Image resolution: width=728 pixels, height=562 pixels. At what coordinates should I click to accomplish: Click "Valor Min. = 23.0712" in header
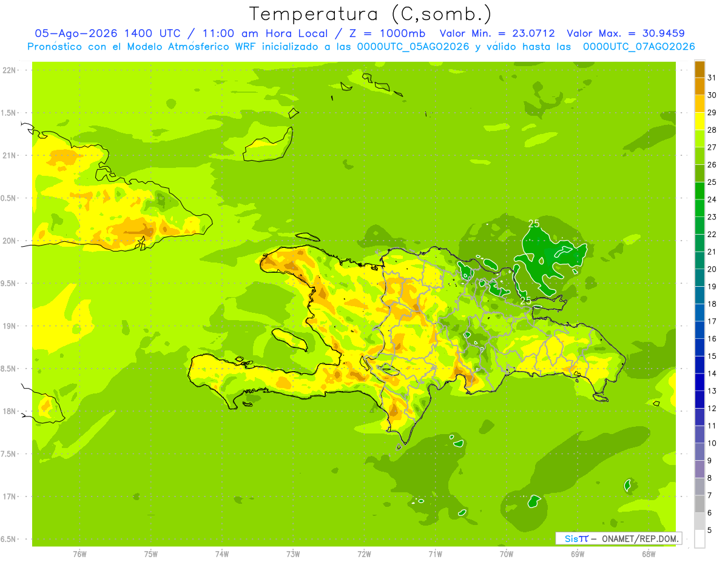[497, 33]
